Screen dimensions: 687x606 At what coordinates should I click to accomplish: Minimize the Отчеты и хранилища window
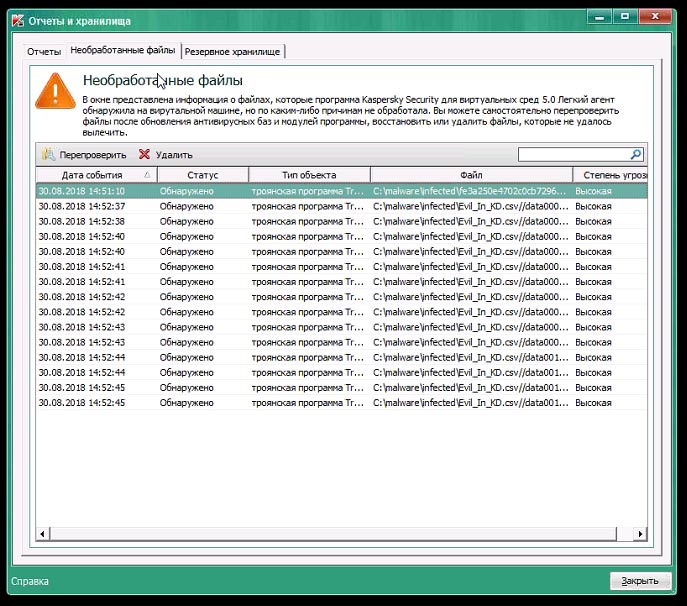599,17
